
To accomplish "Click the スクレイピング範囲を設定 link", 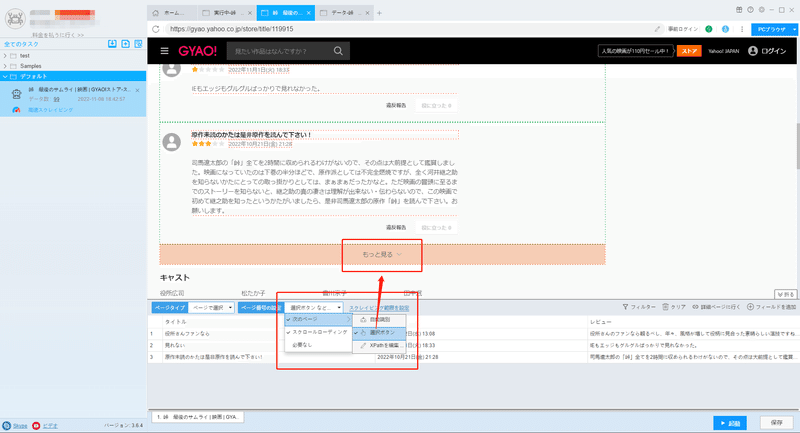I will tap(379, 308).
